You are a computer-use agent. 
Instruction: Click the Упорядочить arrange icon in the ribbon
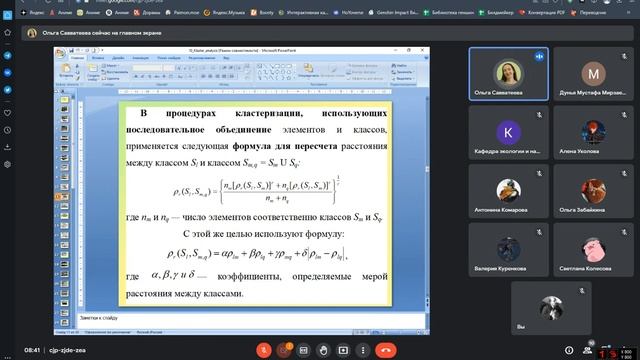click(x=308, y=70)
